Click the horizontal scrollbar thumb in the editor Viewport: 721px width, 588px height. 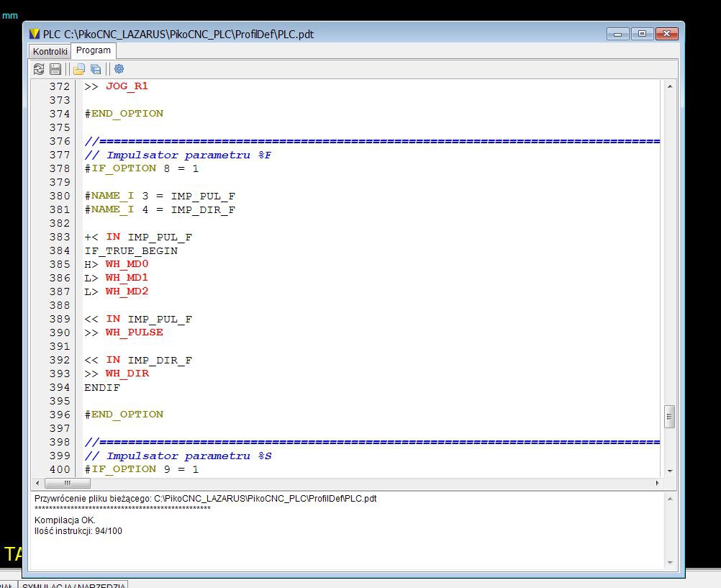point(67,483)
